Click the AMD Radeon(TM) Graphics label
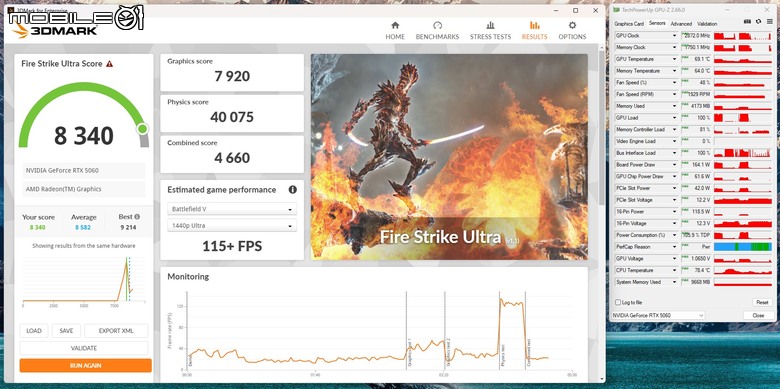The image size is (780, 389). click(64, 189)
